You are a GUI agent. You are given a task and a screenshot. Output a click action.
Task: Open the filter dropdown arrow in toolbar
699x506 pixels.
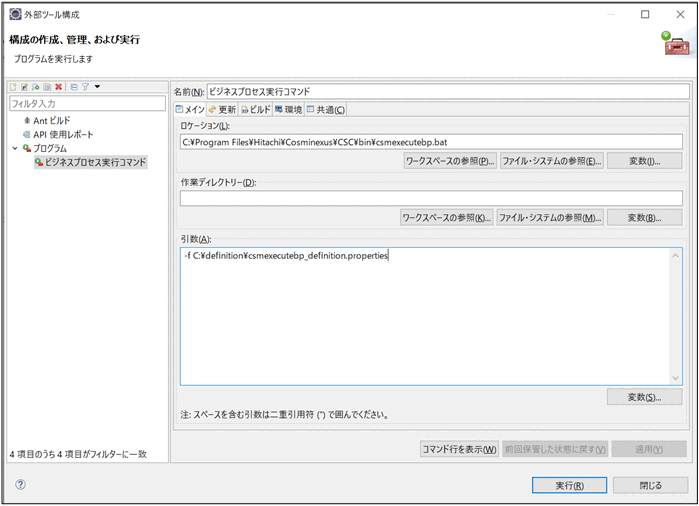point(97,86)
